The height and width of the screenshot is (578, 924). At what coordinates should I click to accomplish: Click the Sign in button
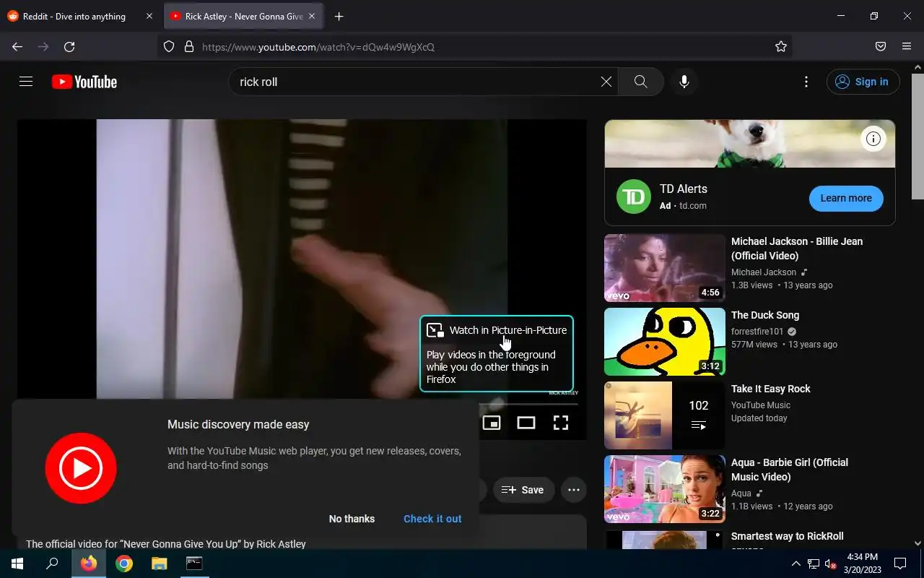(x=863, y=82)
